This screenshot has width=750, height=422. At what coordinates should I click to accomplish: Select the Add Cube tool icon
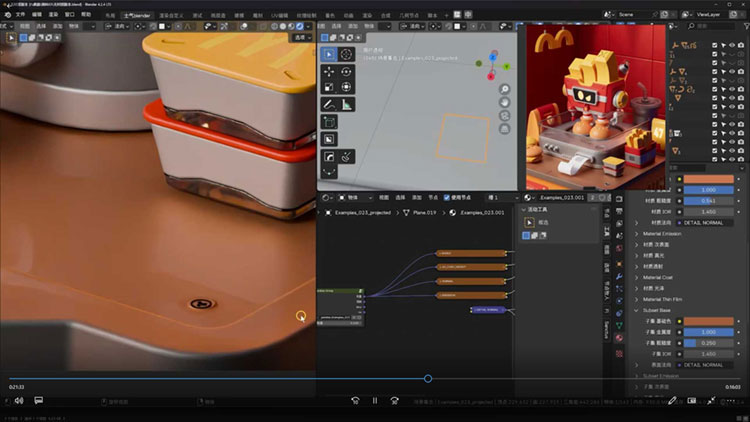[329, 121]
